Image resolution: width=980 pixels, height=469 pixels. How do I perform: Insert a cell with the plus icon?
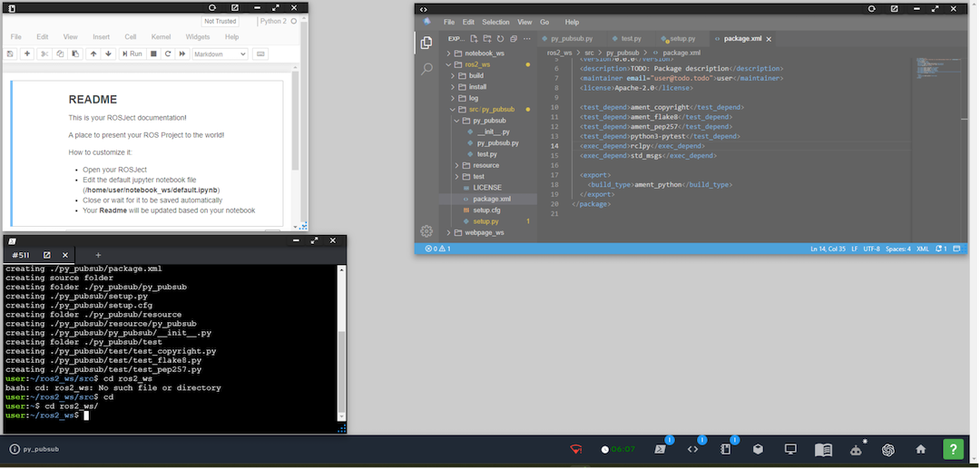click(27, 54)
